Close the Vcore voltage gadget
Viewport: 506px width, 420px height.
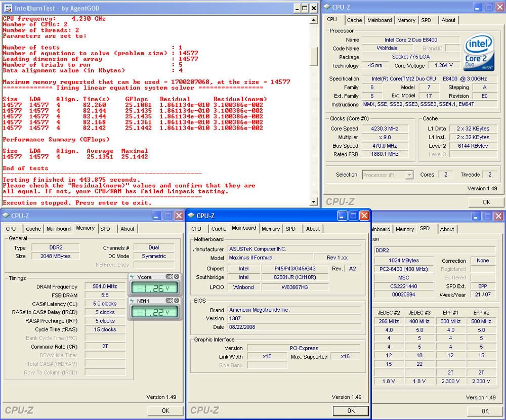tap(177, 276)
